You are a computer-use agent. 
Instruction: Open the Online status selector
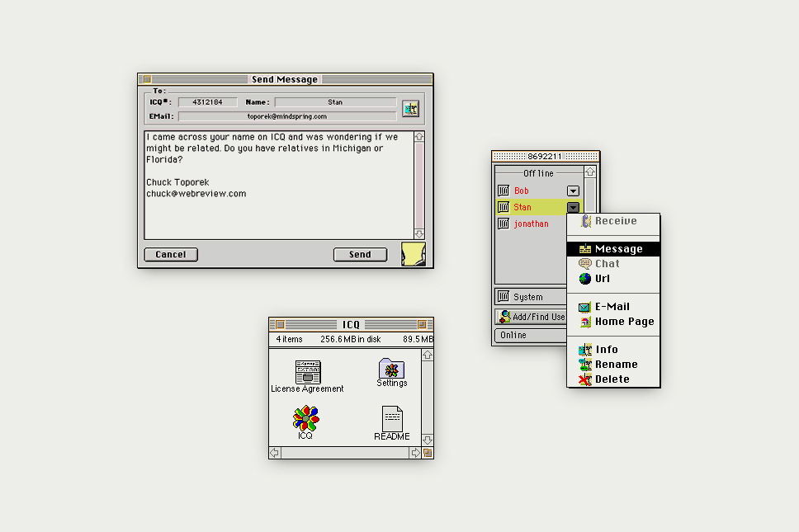pyautogui.click(x=530, y=335)
